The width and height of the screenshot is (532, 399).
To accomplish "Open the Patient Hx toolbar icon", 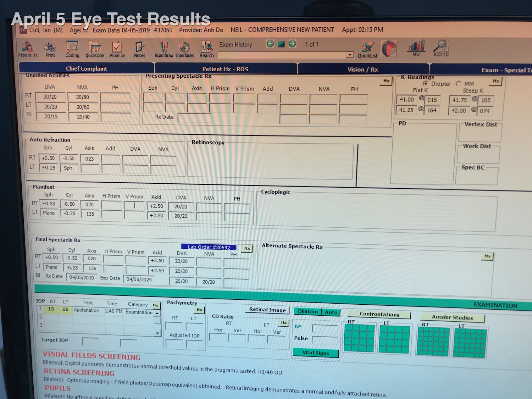I will 27,49.
